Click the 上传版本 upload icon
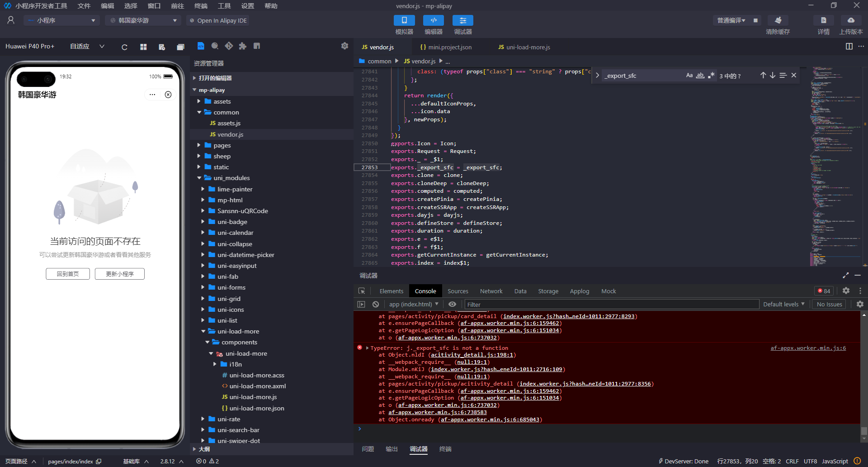The image size is (868, 467). point(851,20)
